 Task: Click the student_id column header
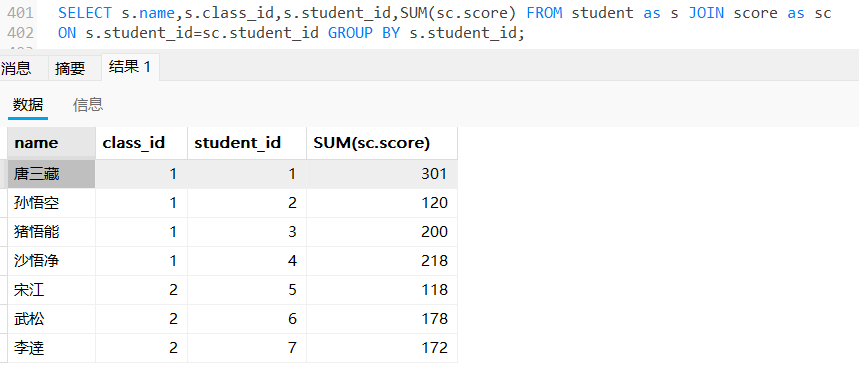(x=247, y=143)
